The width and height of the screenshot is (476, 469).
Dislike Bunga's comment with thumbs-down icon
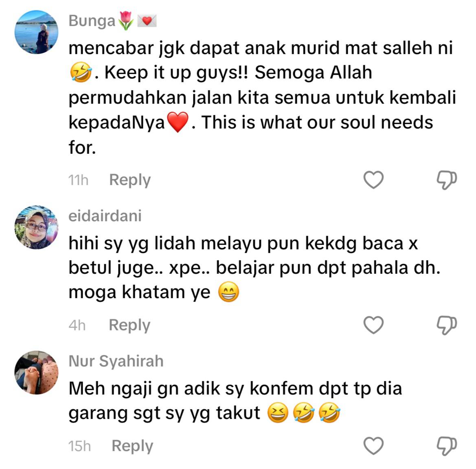click(447, 180)
